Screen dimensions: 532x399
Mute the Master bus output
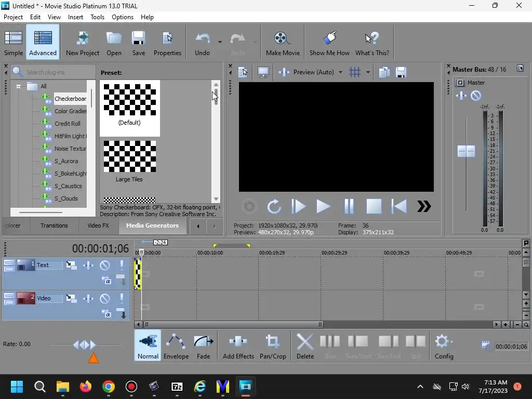click(476, 96)
